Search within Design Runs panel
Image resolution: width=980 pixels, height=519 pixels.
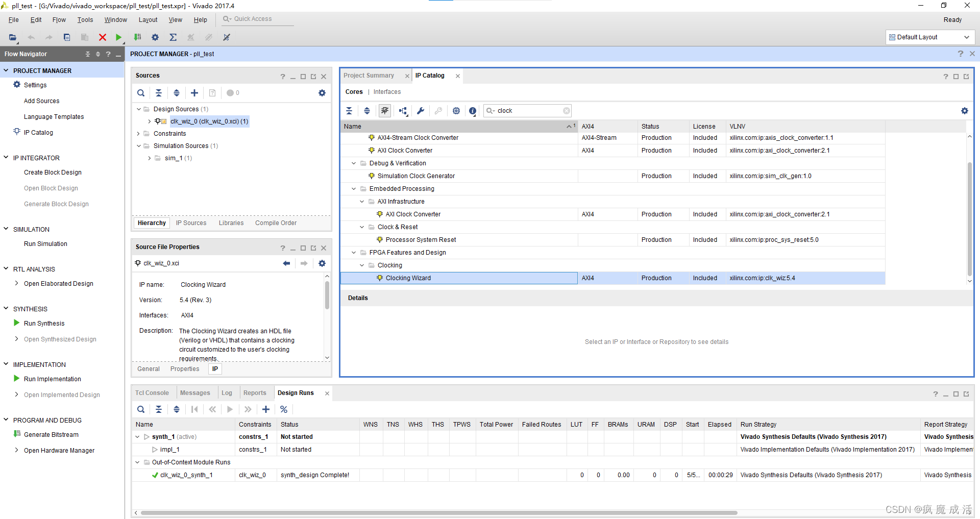(141, 409)
